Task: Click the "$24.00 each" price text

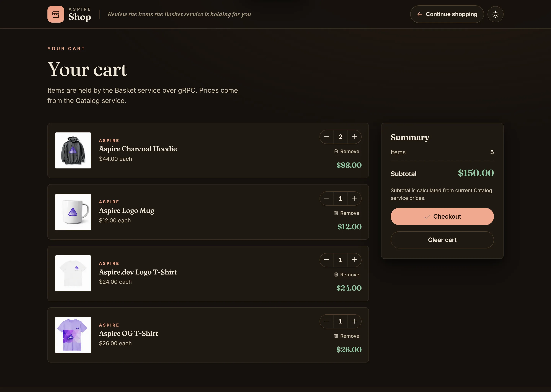Action: [115, 282]
